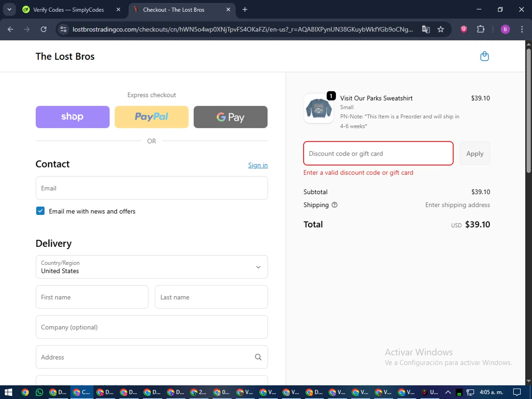The height and width of the screenshot is (399, 532).
Task: Click the Address field
Action: click(152, 357)
